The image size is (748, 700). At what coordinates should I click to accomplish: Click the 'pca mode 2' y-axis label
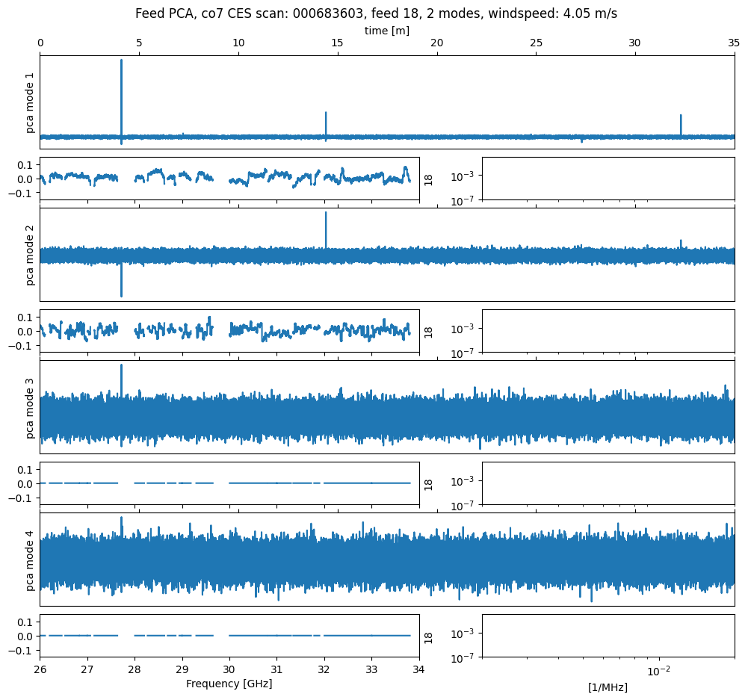coord(30,255)
